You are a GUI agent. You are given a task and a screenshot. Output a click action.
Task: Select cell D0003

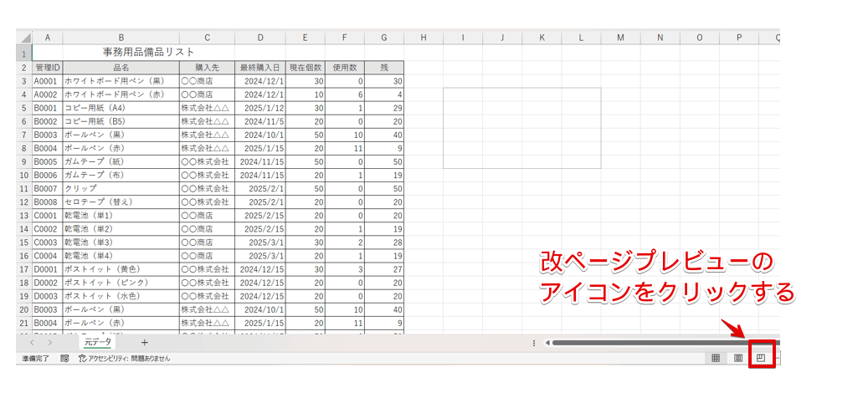[48, 296]
